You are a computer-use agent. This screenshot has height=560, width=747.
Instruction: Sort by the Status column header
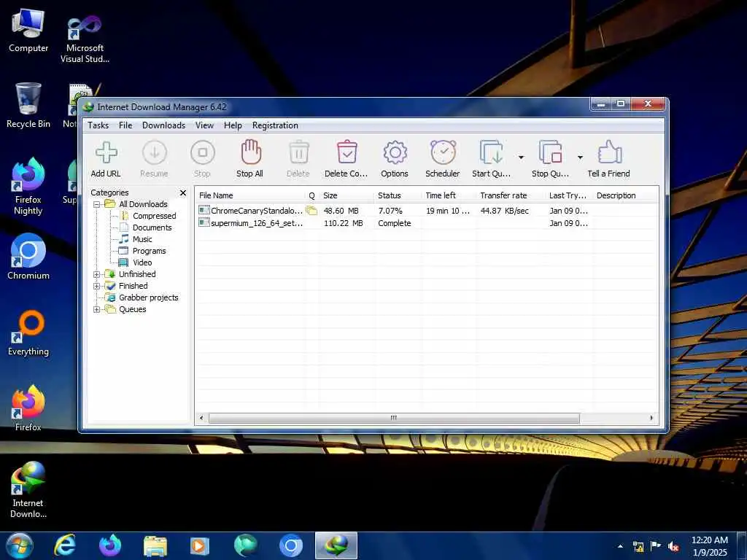click(x=398, y=195)
